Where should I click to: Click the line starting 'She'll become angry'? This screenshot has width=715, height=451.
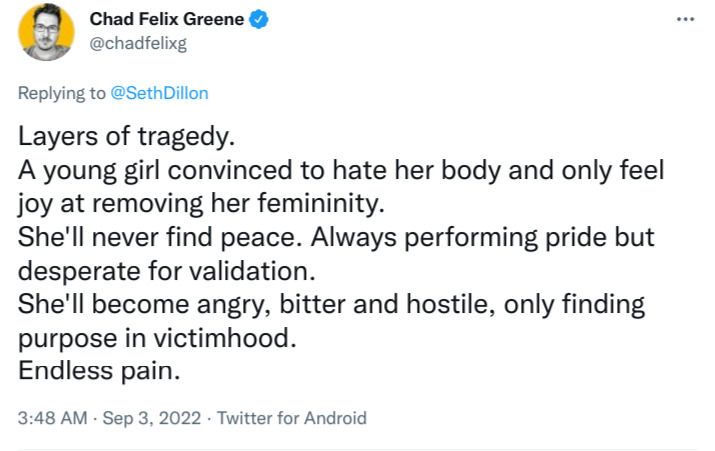330,304
